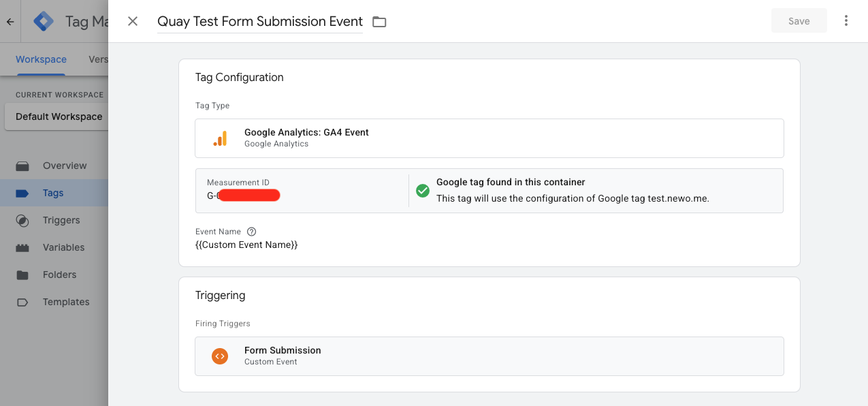Open Triggers in the sidebar

point(54,220)
